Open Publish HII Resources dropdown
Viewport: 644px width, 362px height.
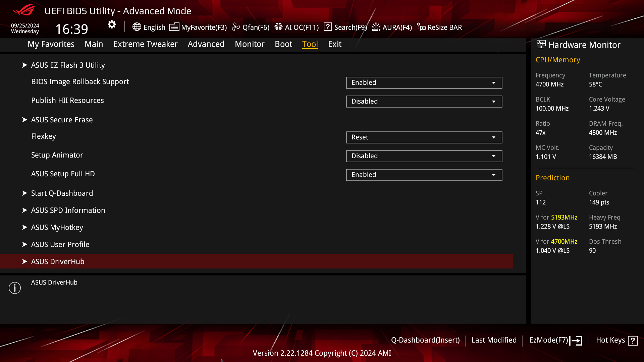click(424, 102)
